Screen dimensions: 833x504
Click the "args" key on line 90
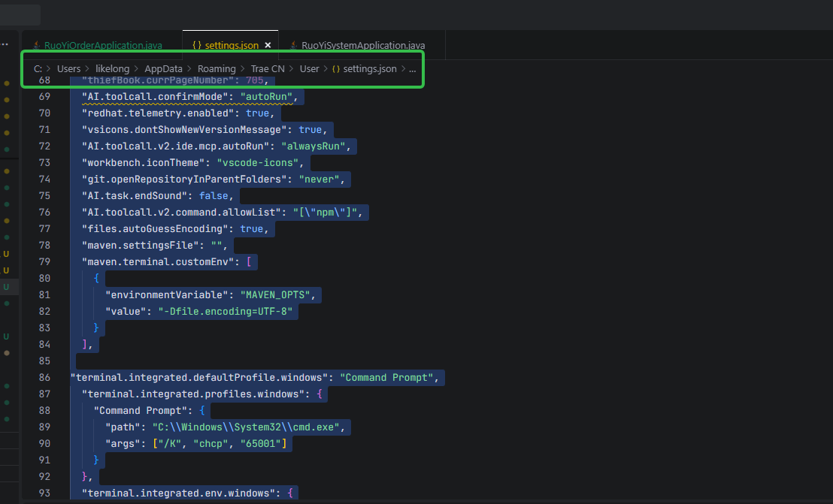(123, 443)
